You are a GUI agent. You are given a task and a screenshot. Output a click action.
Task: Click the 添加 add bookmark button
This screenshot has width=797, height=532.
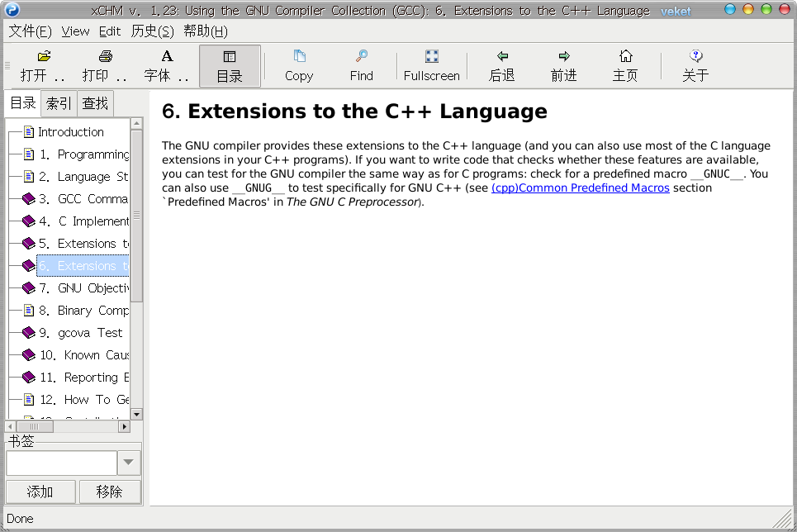pos(40,492)
